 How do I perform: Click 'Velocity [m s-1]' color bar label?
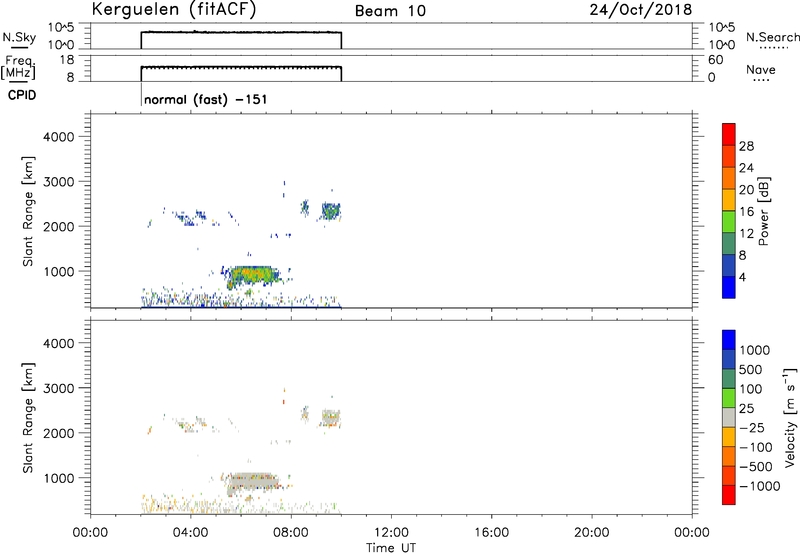point(789,417)
